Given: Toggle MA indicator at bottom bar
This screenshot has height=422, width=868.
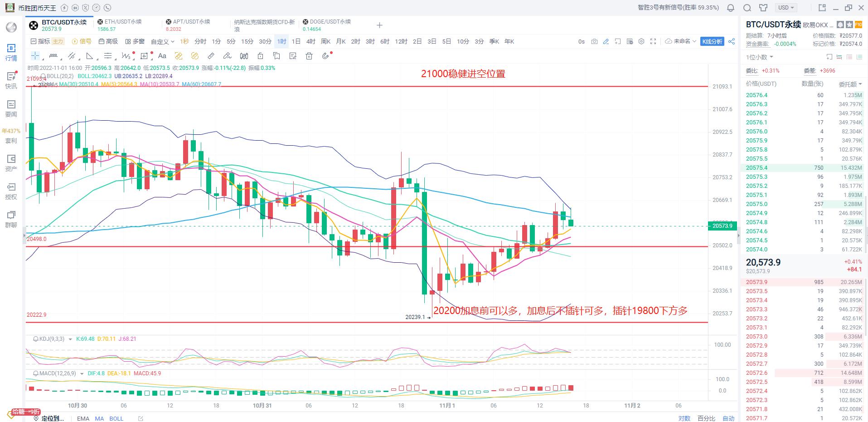Looking at the screenshot, I should 99,418.
